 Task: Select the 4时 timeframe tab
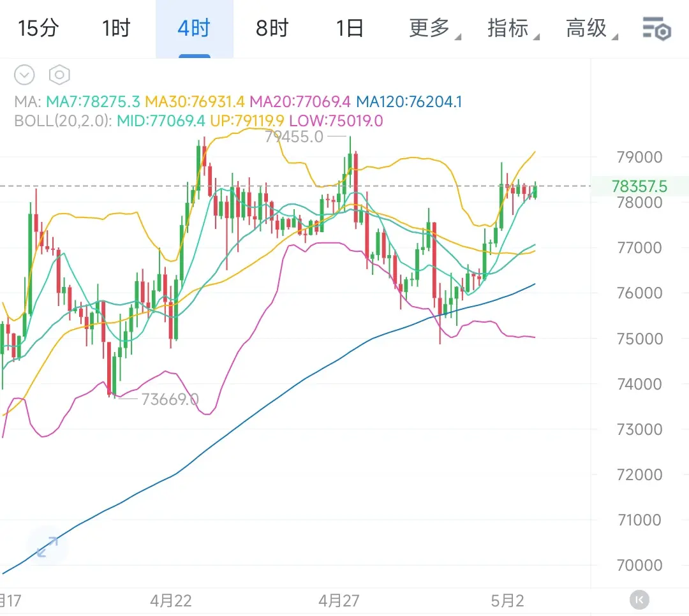[194, 28]
